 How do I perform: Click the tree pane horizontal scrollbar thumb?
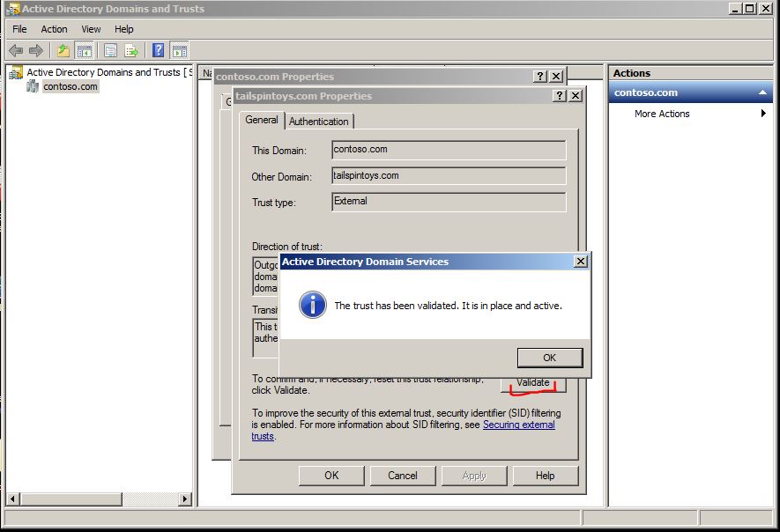[71, 499]
